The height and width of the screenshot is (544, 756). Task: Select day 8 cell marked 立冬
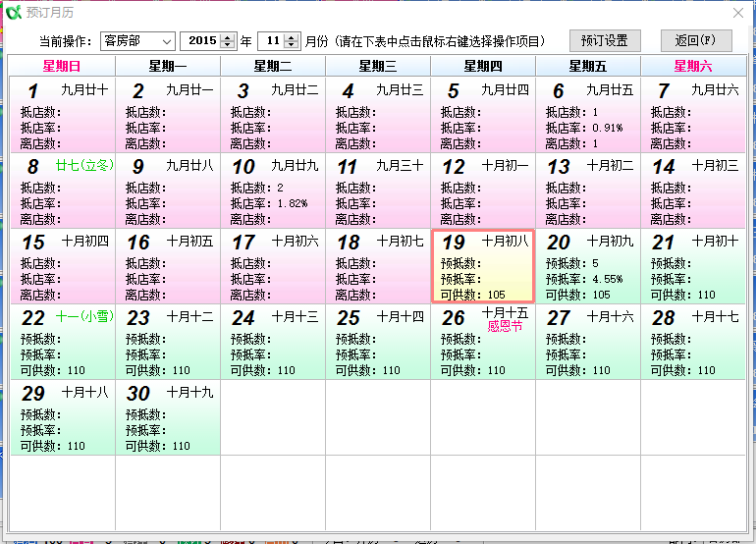click(63, 190)
